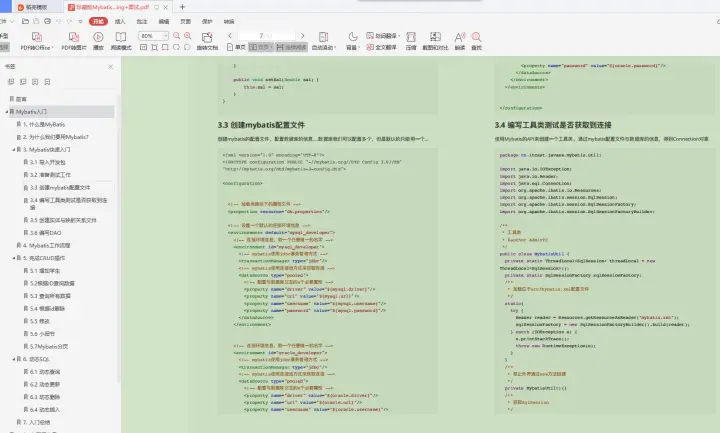The width and height of the screenshot is (720, 433).
Task: Click the collapse all bookmarks icon
Action: tap(23, 82)
